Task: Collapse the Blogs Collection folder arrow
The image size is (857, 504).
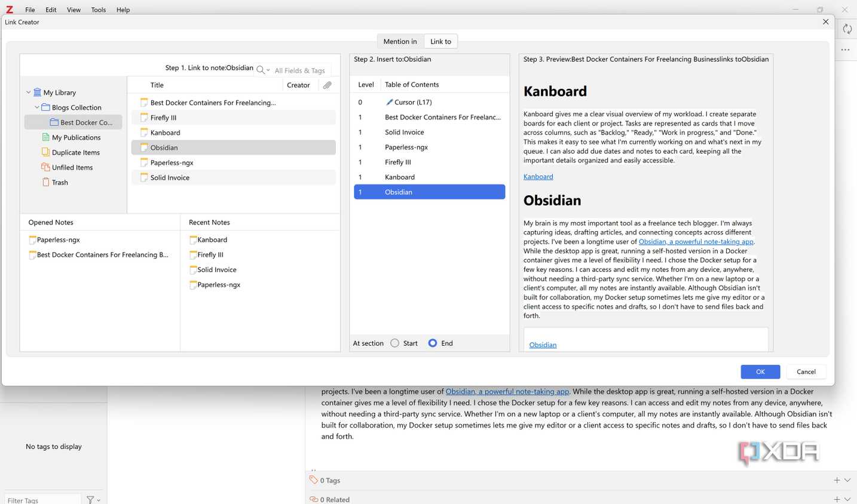Action: 36,107
